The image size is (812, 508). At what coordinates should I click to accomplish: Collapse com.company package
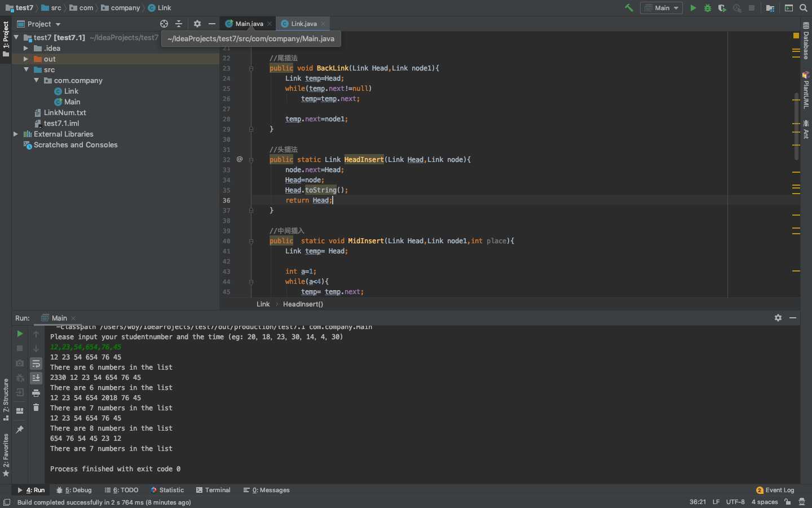click(37, 80)
